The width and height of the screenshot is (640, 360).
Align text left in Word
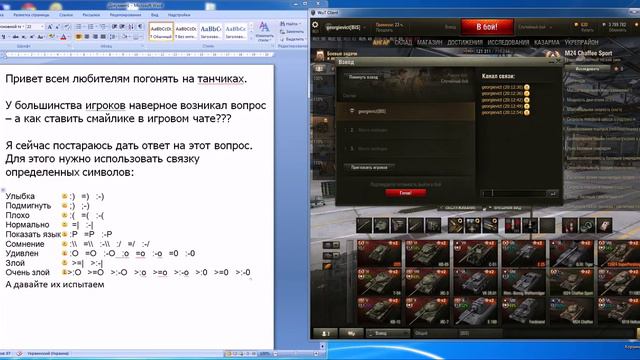point(79,36)
